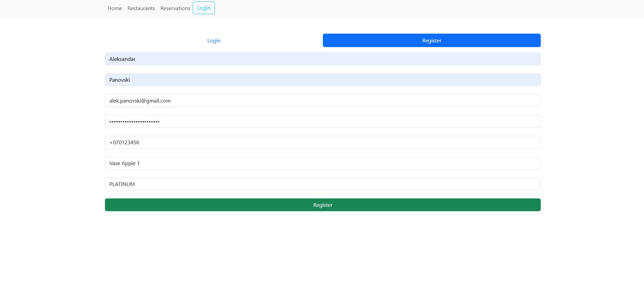Image resolution: width=644 pixels, height=301 pixels.
Task: Focus the phone number field +070123456
Action: (x=323, y=143)
